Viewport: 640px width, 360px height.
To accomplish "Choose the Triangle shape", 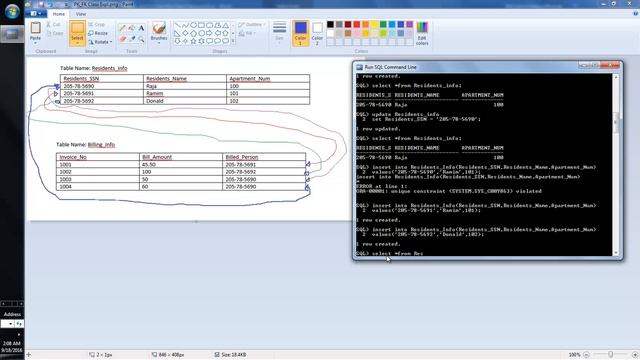I will pyautogui.click(x=226, y=25).
